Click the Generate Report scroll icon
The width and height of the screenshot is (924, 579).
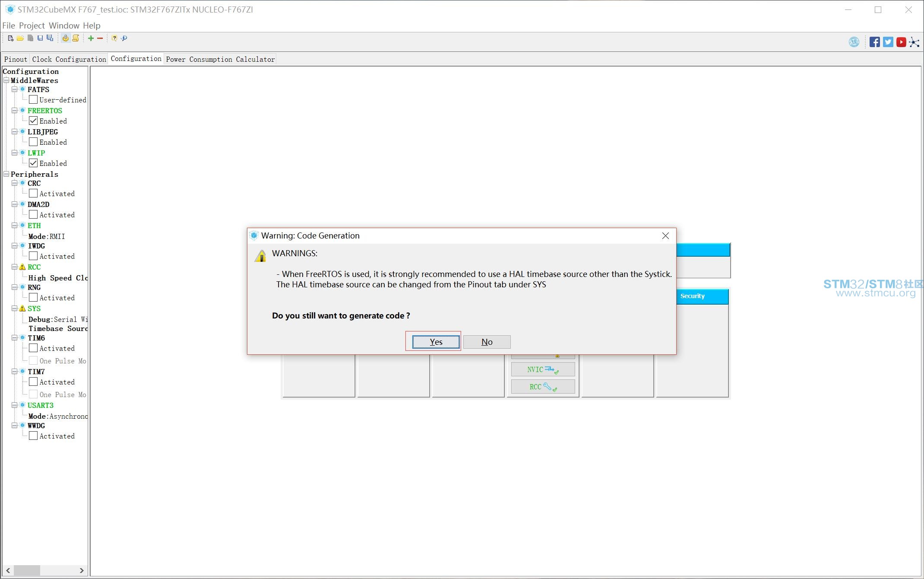(76, 38)
